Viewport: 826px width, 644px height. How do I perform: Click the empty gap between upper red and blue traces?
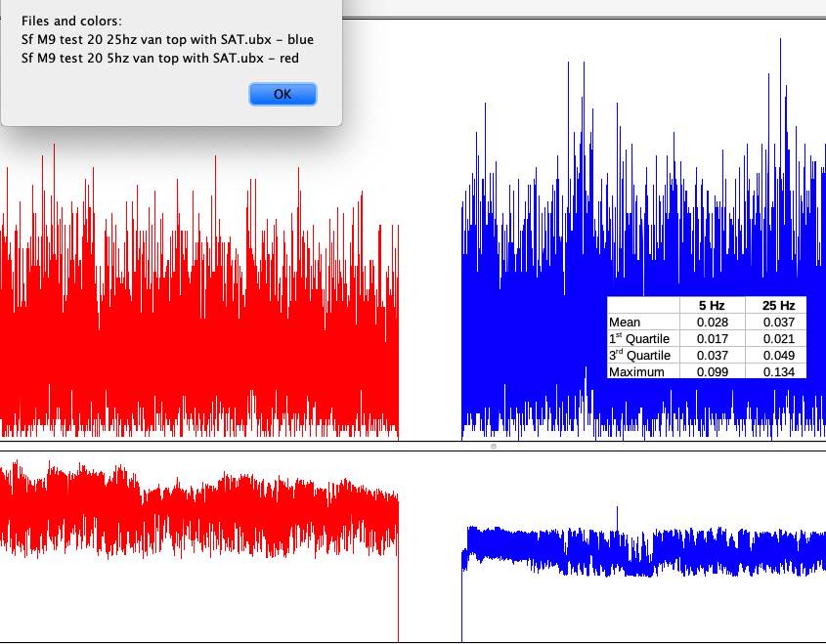tap(430, 293)
